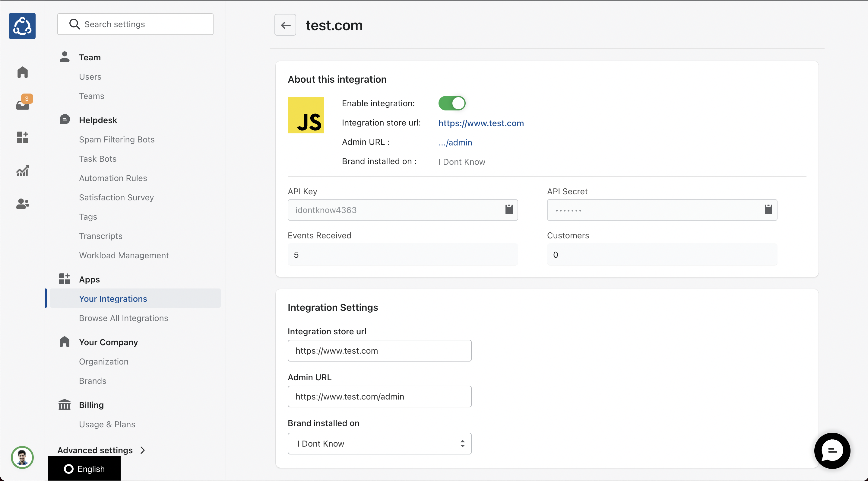Click the Integration store url input field
Image resolution: width=868 pixels, height=481 pixels.
point(379,351)
